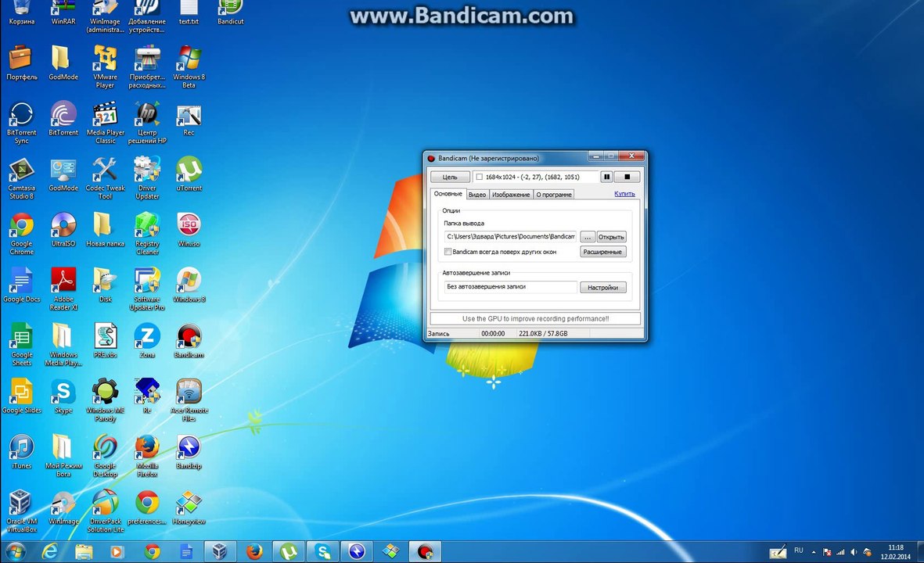924x563 pixels.
Task: Select the Camtasia Studio 8 icon
Action: (21, 178)
